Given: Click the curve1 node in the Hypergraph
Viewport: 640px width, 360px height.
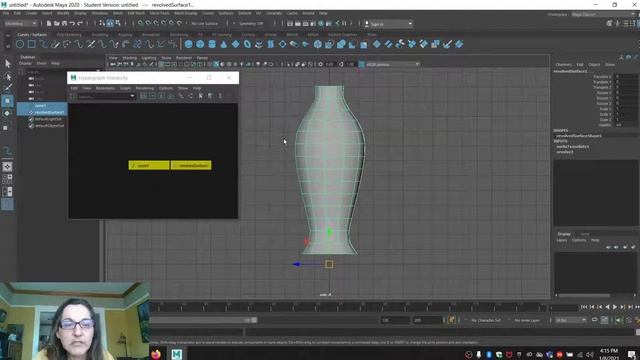Looking at the screenshot, I should point(149,165).
